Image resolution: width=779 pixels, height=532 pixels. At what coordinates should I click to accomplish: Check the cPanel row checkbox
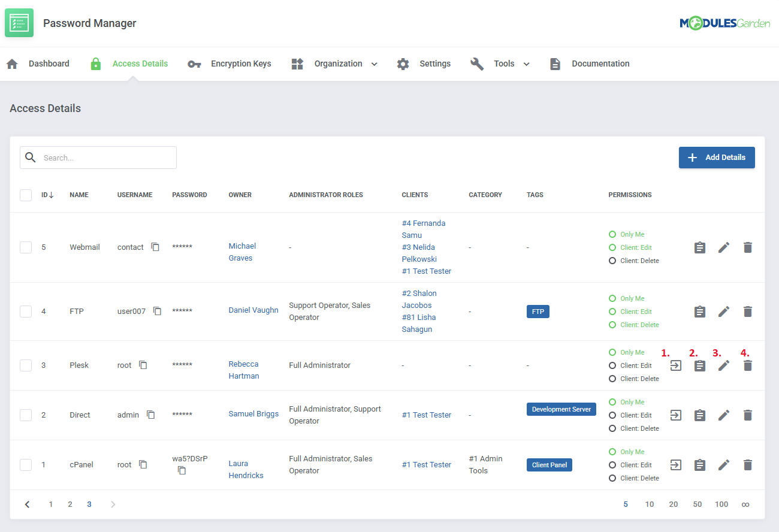pos(26,464)
